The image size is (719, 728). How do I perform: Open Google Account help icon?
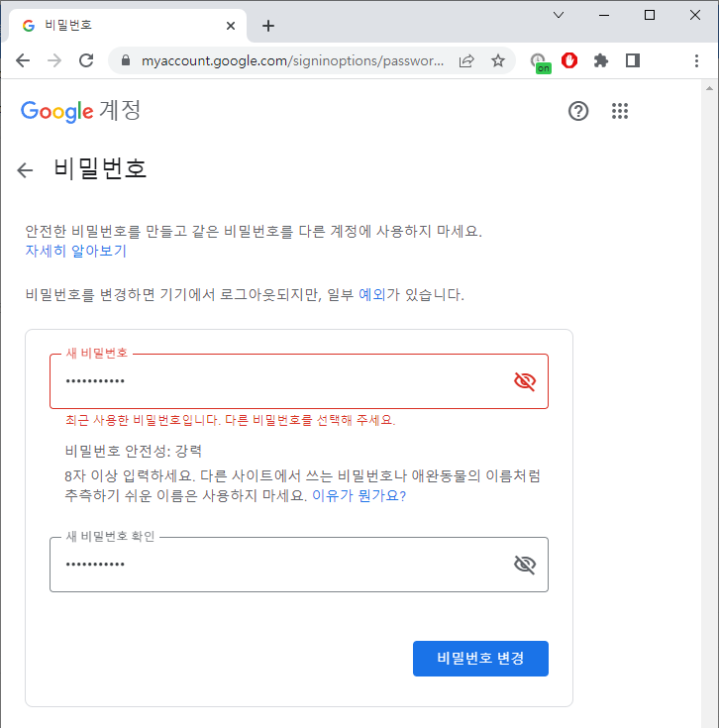(x=578, y=111)
